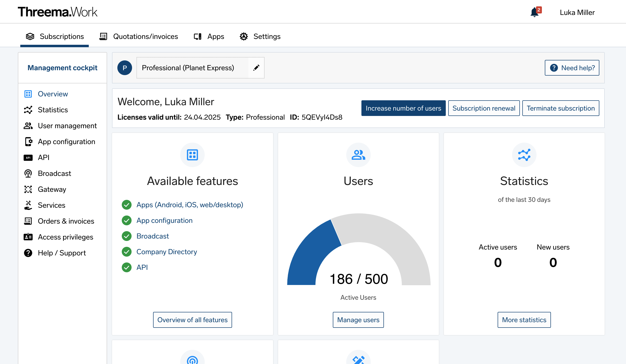626x364 pixels.
Task: Click the Increase number of users button
Action: 403,108
